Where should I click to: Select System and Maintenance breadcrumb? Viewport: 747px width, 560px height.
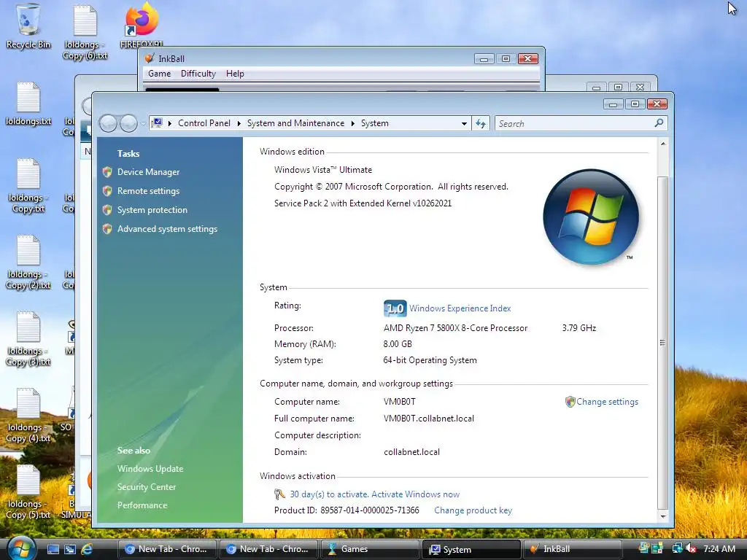click(295, 123)
